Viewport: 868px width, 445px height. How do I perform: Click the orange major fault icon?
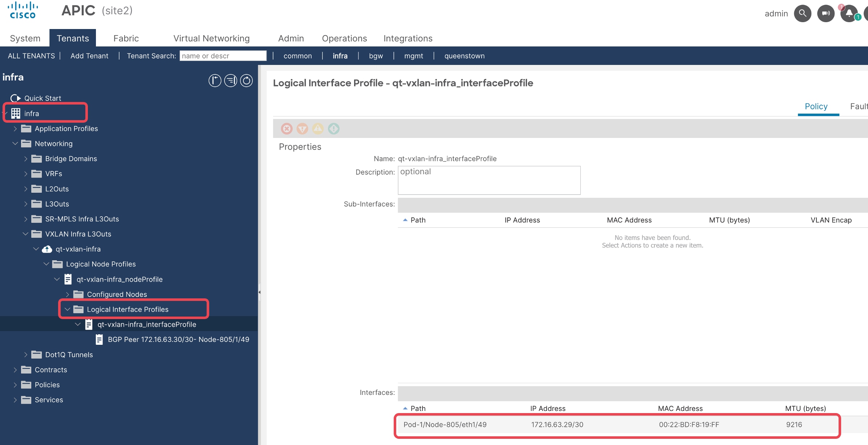pos(302,128)
